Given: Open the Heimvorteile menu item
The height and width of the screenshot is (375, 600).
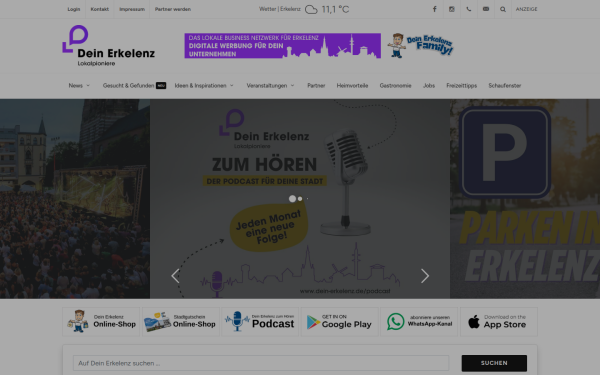Looking at the screenshot, I should pyautogui.click(x=352, y=86).
